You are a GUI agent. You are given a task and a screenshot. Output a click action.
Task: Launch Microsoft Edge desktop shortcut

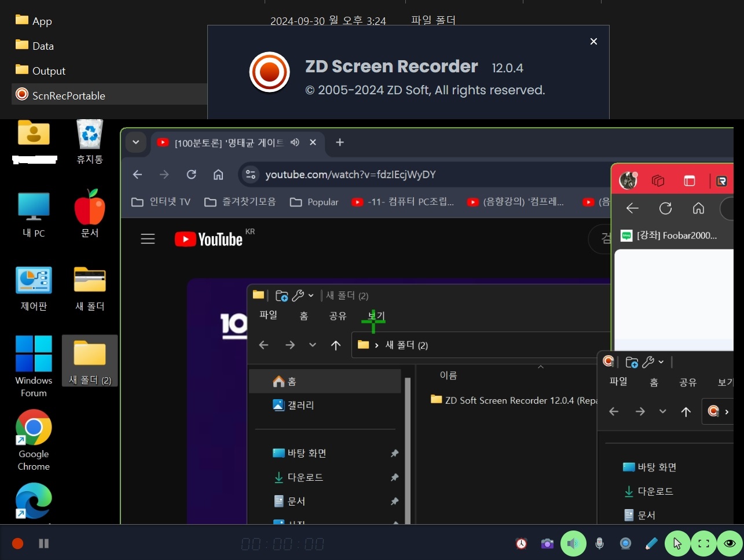tap(34, 501)
